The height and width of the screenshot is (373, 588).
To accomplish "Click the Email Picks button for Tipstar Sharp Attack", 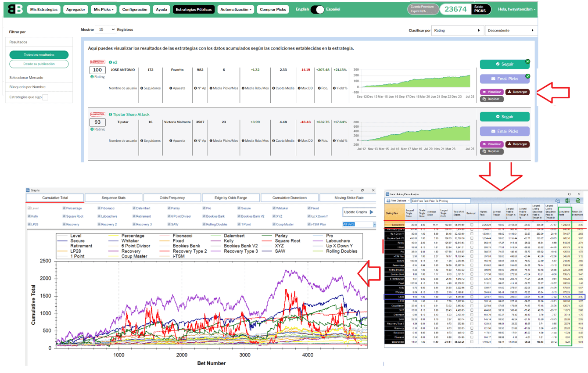I will tap(505, 131).
